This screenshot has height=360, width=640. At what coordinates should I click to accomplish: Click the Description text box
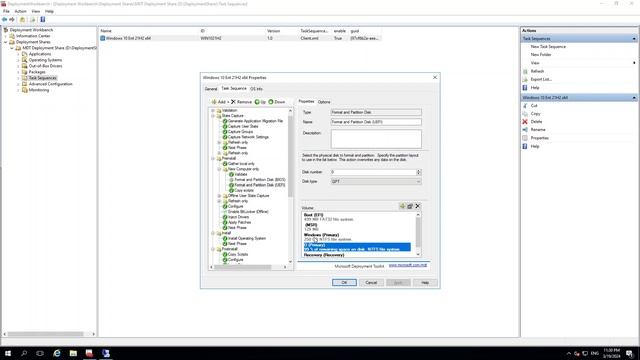pos(376,139)
